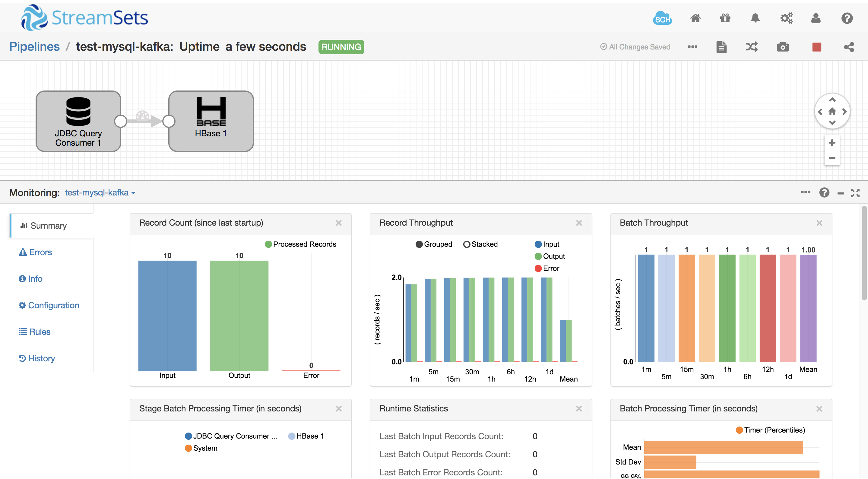
Task: Click the share pipeline icon
Action: click(849, 47)
